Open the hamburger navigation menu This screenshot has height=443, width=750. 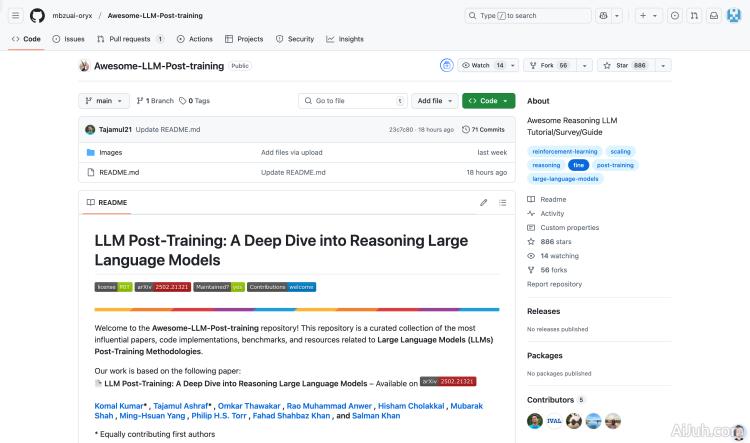pyautogui.click(x=15, y=16)
